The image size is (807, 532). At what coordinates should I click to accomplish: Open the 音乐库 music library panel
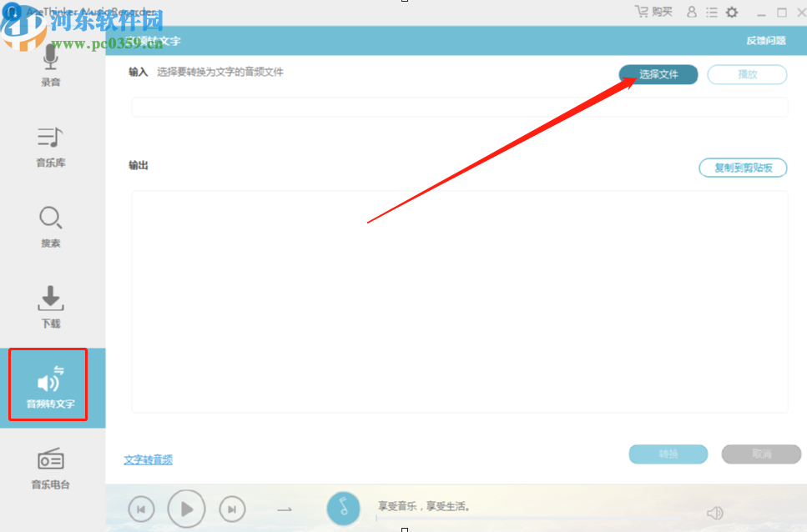click(x=50, y=146)
